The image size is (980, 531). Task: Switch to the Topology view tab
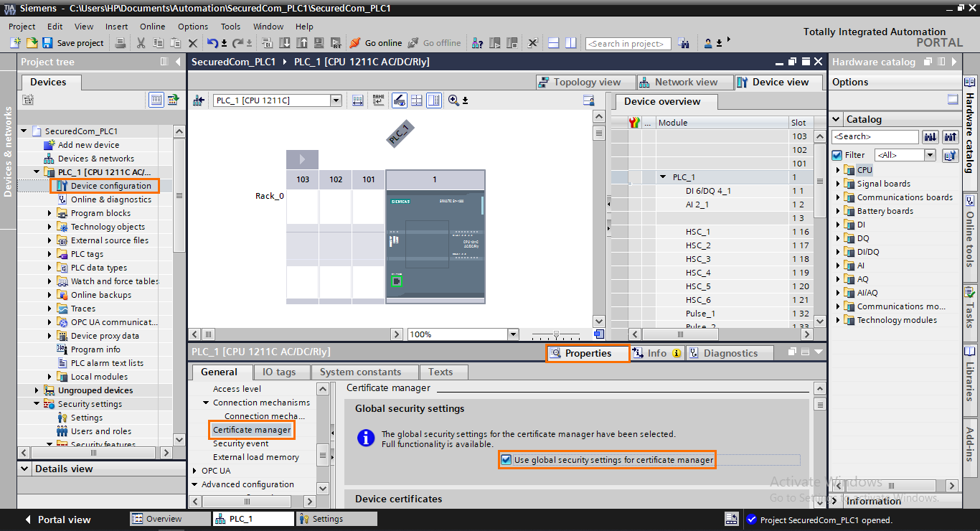point(585,82)
